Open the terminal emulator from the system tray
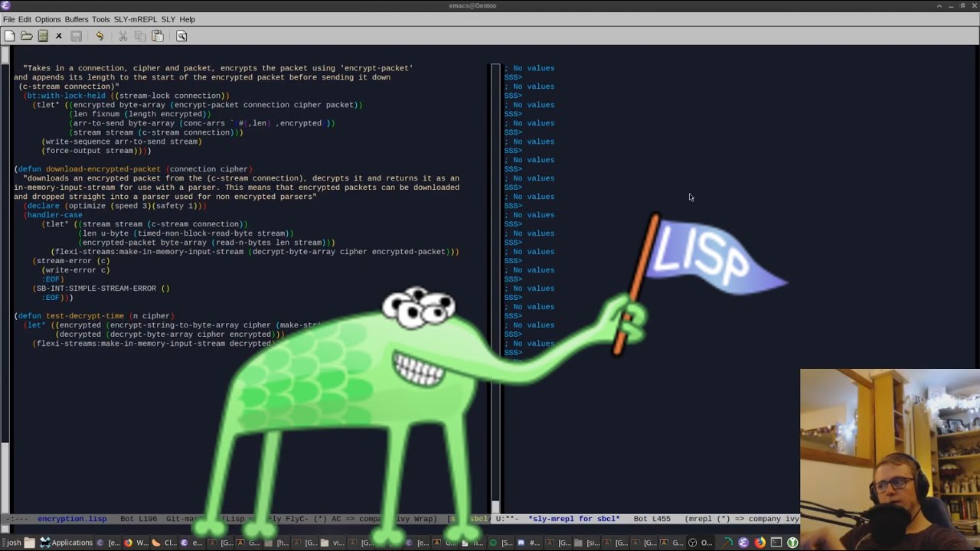 [x=776, y=543]
